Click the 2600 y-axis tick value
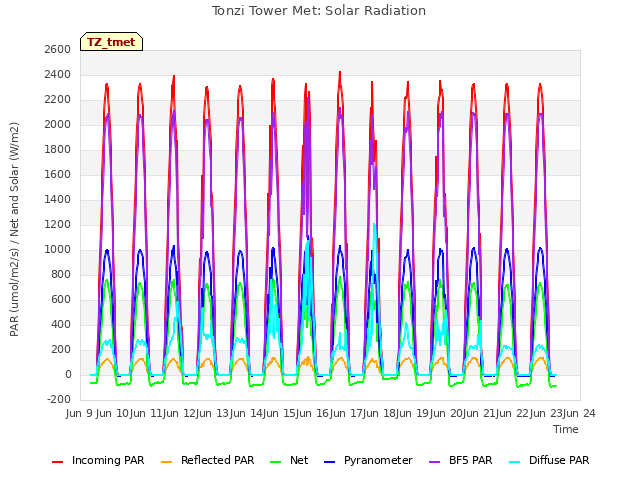This screenshot has width=640, height=480. click(x=58, y=49)
